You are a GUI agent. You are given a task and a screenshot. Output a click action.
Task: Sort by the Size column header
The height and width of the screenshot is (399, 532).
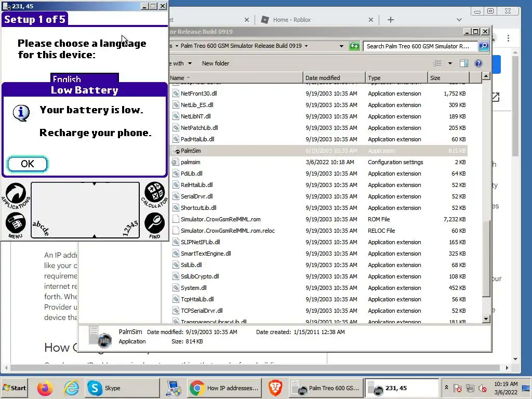tap(448, 78)
